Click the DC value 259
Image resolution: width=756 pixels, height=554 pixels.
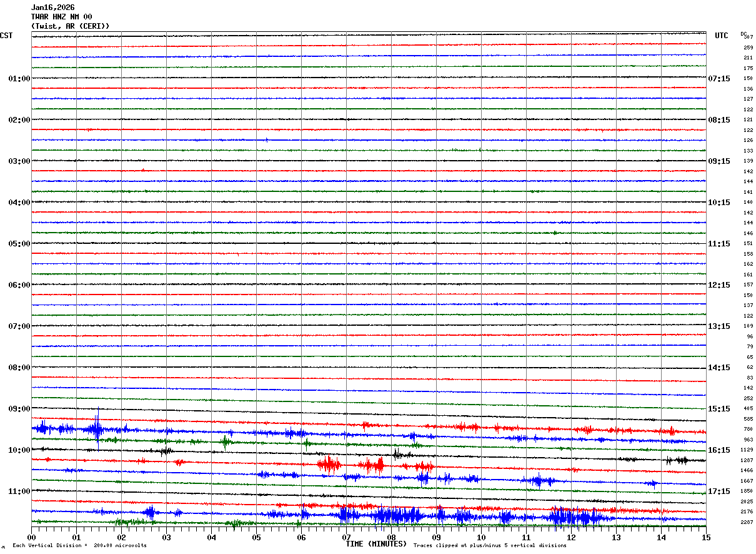point(748,48)
